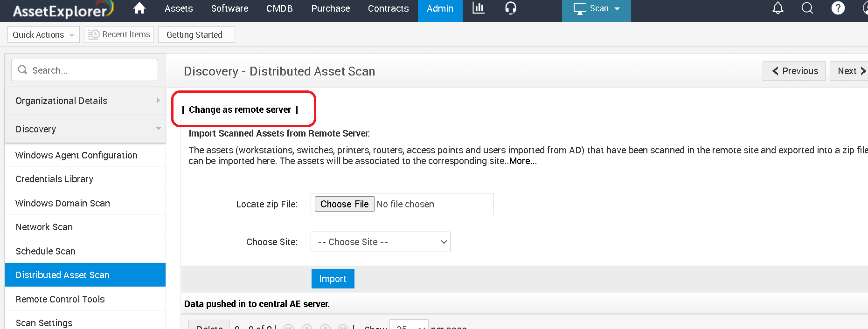868x329 pixels.
Task: Open the Recent Items list
Action: [x=119, y=34]
